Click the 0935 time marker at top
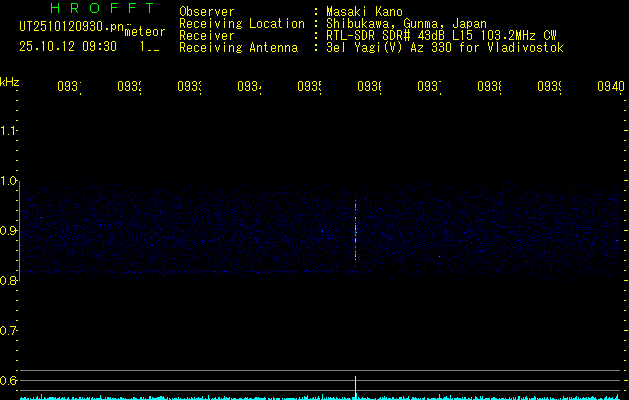629x400 pixels. 309,86
